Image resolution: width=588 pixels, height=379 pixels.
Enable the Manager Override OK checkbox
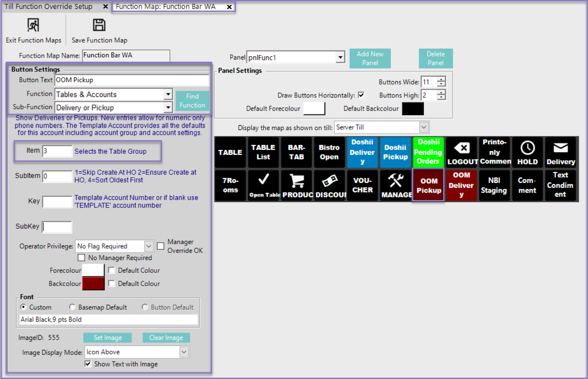click(161, 246)
